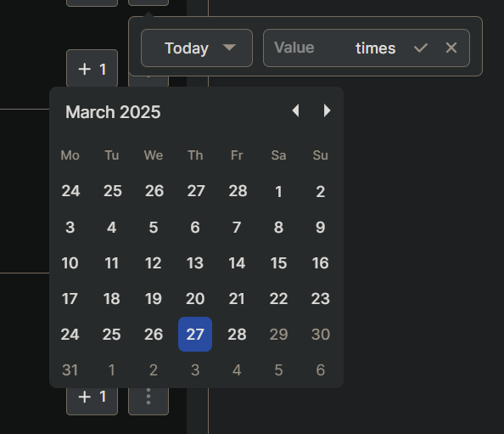Select March 28 in calendar
This screenshot has width=504, height=434.
237,334
